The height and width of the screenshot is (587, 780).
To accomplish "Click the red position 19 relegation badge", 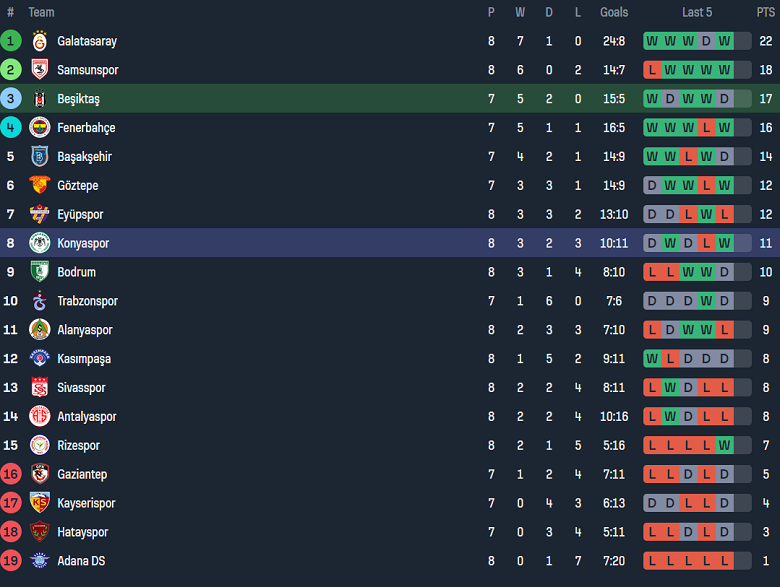I will [10, 561].
